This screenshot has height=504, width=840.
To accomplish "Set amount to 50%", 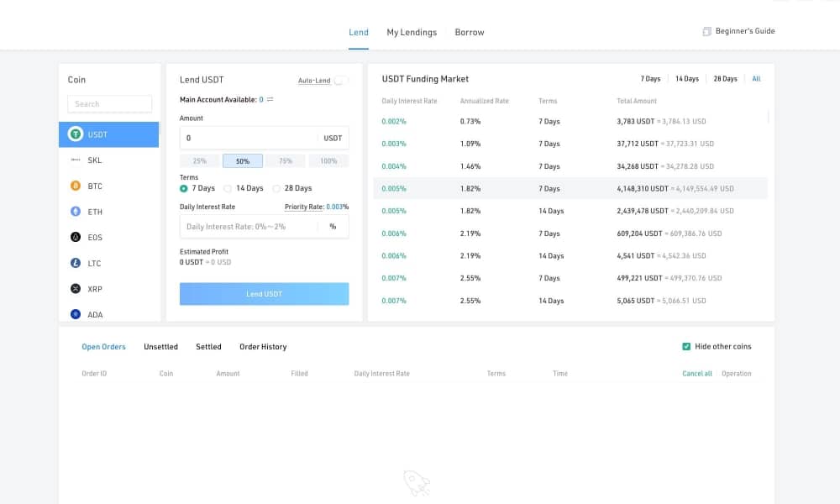I will point(243,160).
